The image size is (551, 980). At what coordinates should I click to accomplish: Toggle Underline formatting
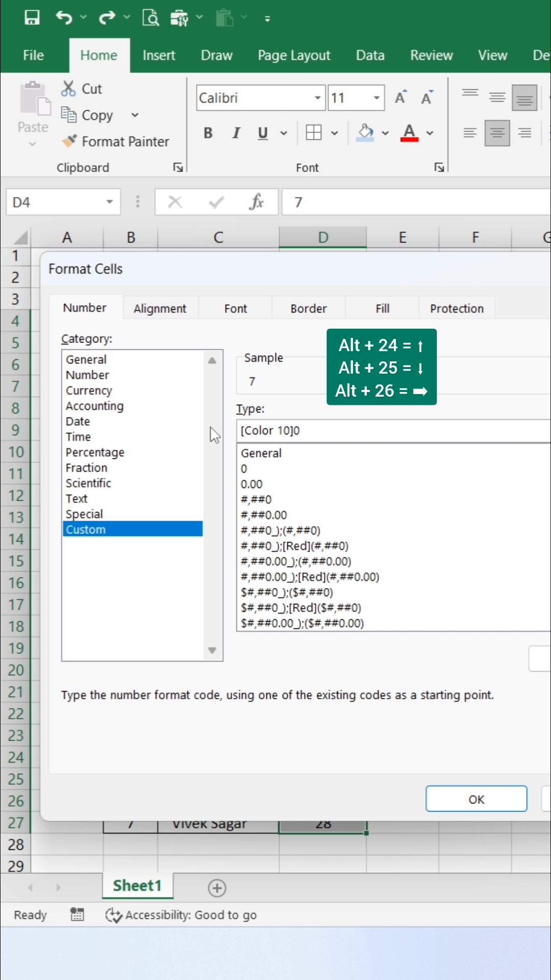point(263,133)
